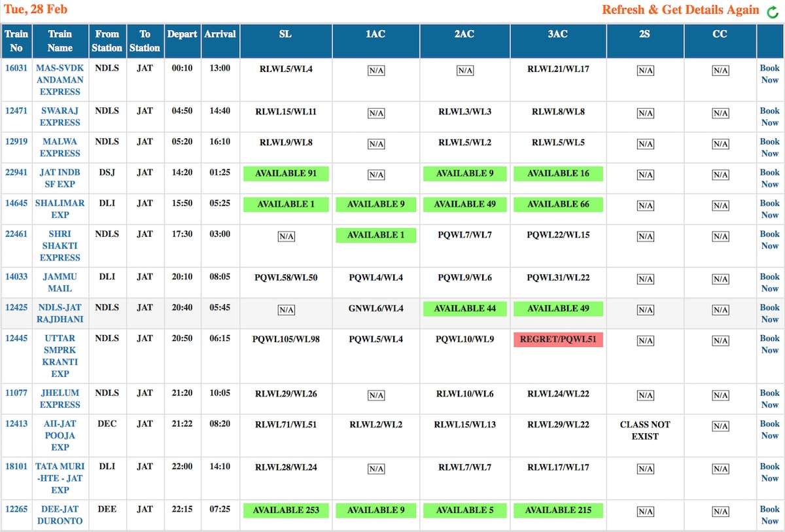Image resolution: width=785 pixels, height=532 pixels.
Task: Open train number 16031 link
Action: pyautogui.click(x=16, y=68)
